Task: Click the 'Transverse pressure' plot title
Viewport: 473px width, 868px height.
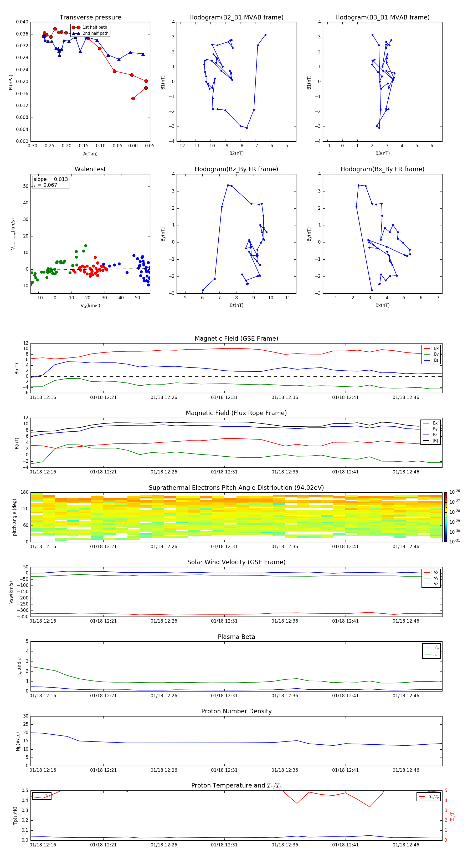Action: pyautogui.click(x=90, y=18)
